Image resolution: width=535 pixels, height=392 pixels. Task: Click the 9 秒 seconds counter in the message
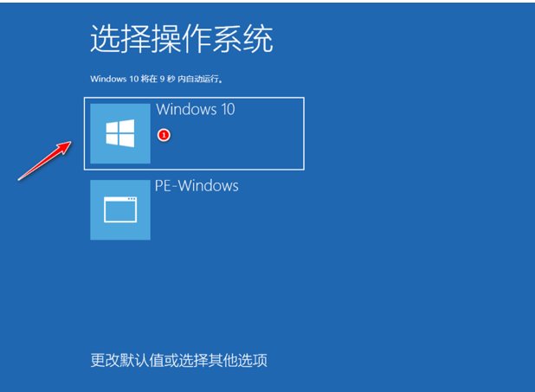click(167, 79)
